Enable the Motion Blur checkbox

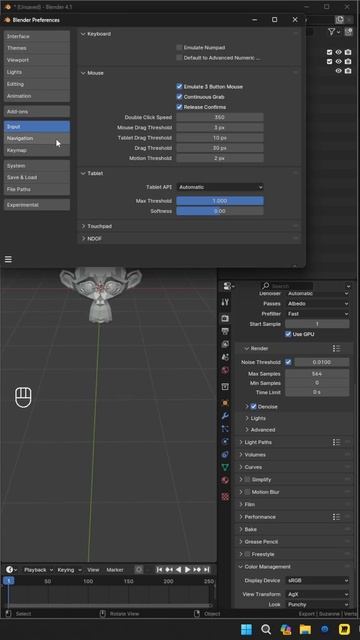point(247,492)
